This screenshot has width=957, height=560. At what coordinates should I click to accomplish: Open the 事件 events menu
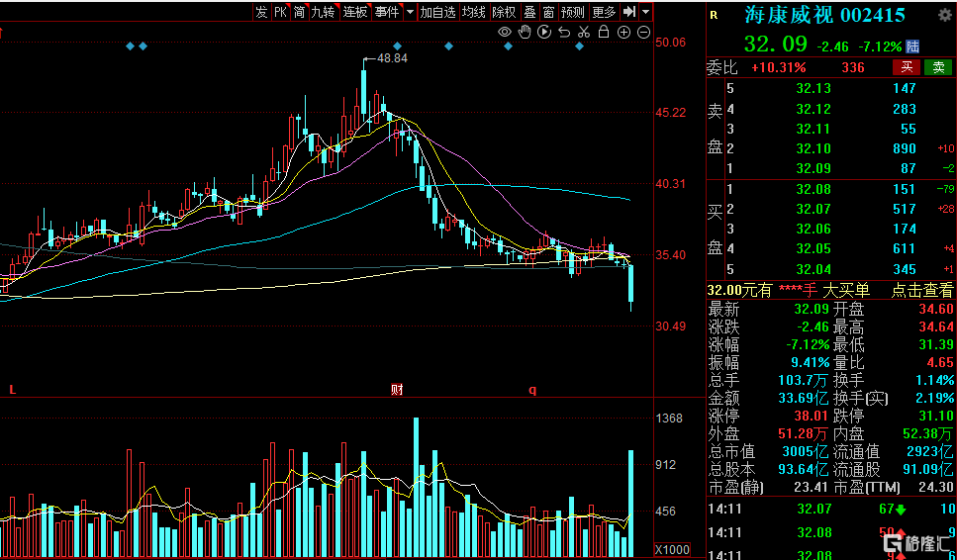(x=387, y=12)
